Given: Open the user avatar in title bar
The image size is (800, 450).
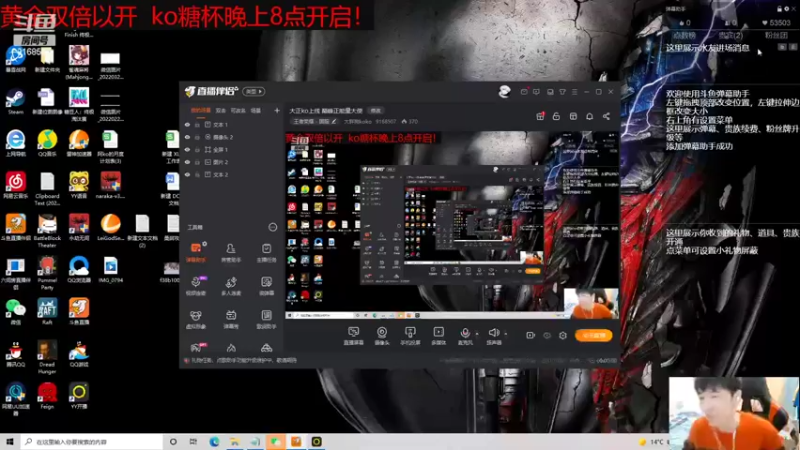Looking at the screenshot, I should pos(505,91).
